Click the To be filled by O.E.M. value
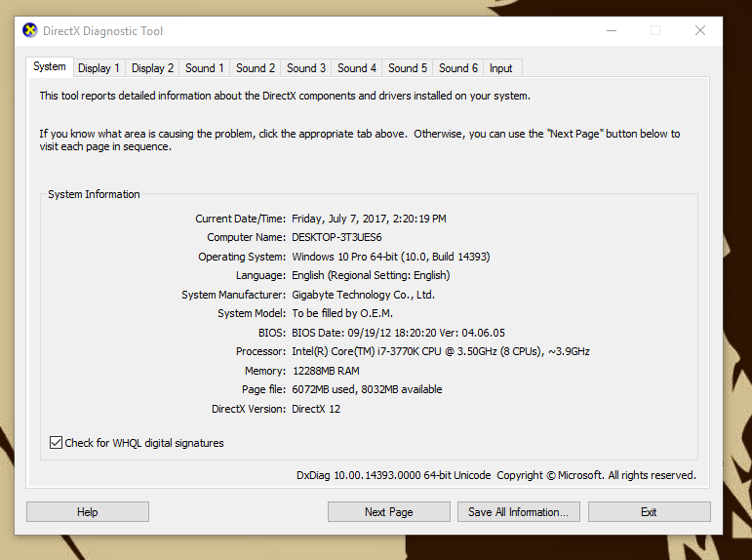 [342, 313]
